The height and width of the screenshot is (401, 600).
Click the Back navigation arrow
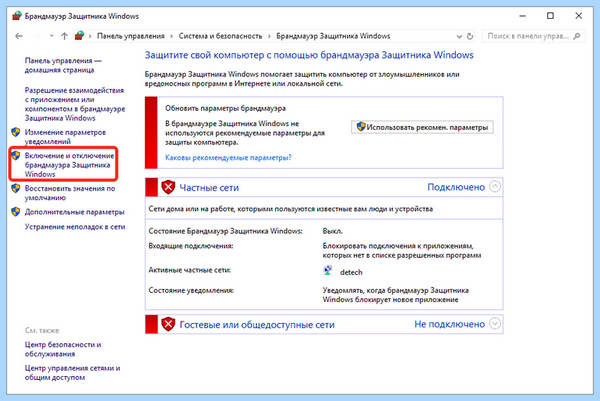(x=19, y=36)
